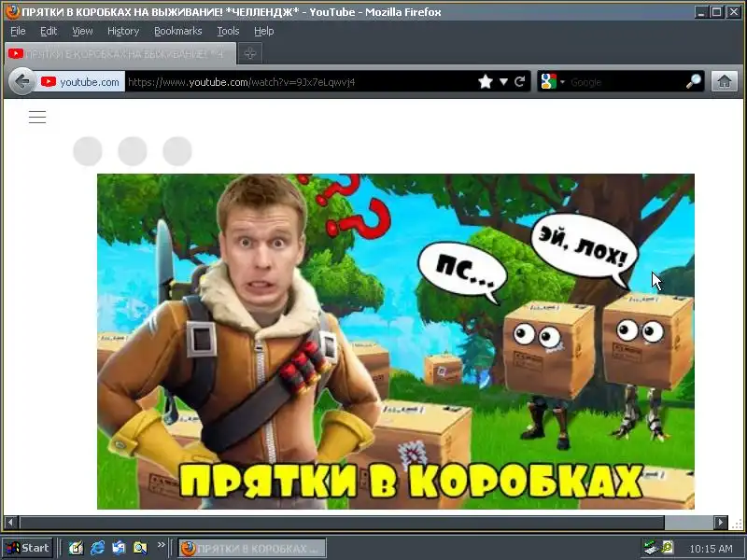Click the search folder quick launch icon
The image size is (747, 560).
(140, 548)
